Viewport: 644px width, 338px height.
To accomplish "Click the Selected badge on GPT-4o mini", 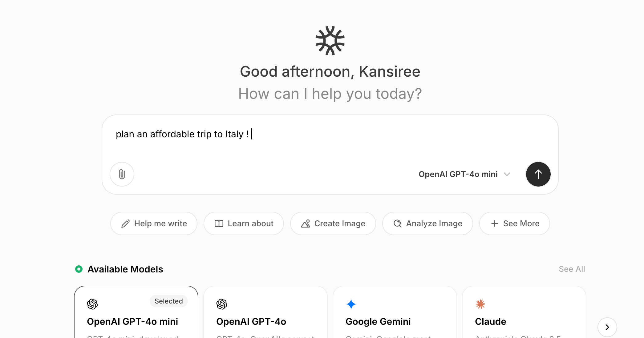I will coord(168,301).
